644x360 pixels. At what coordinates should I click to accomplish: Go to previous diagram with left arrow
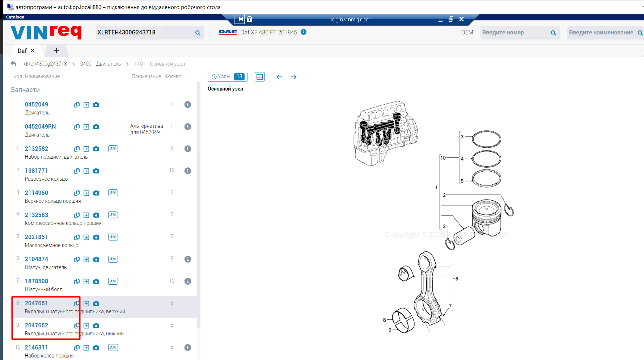coord(279,77)
